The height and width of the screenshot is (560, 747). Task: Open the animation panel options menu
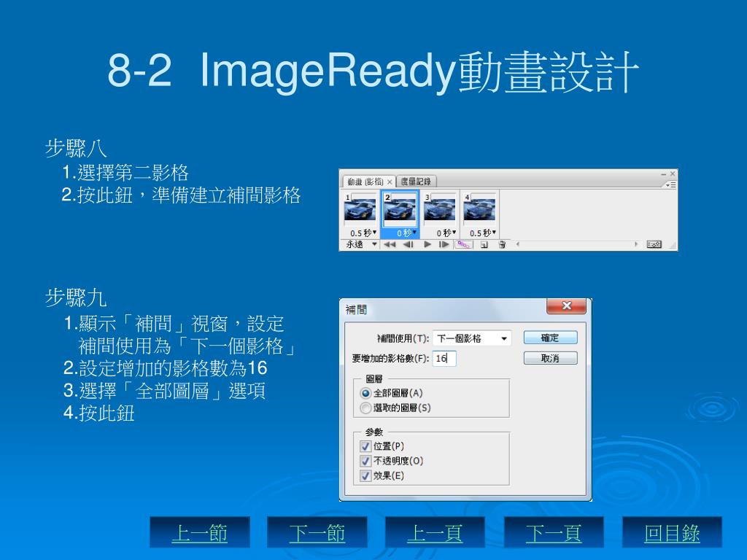point(671,184)
